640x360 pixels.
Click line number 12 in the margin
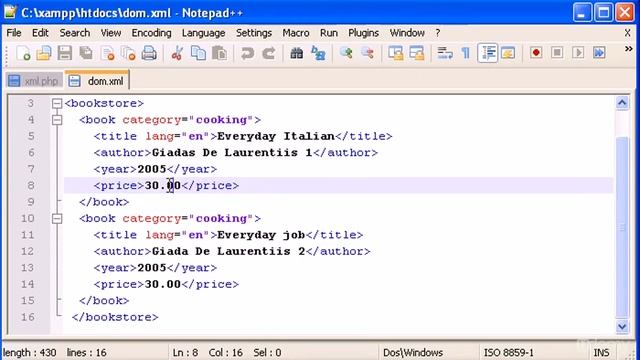pos(27,251)
